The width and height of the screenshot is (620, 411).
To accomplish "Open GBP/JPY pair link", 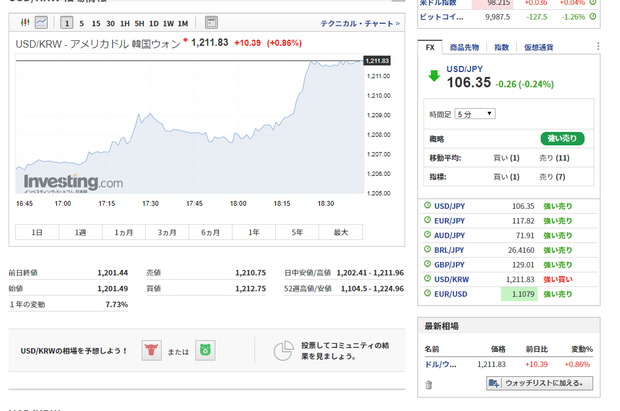I will pyautogui.click(x=450, y=265).
